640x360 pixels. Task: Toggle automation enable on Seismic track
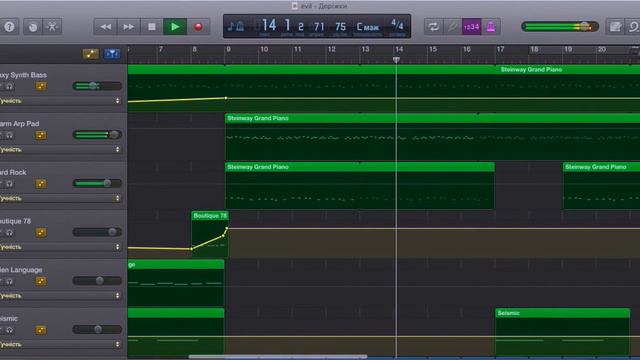[41, 330]
